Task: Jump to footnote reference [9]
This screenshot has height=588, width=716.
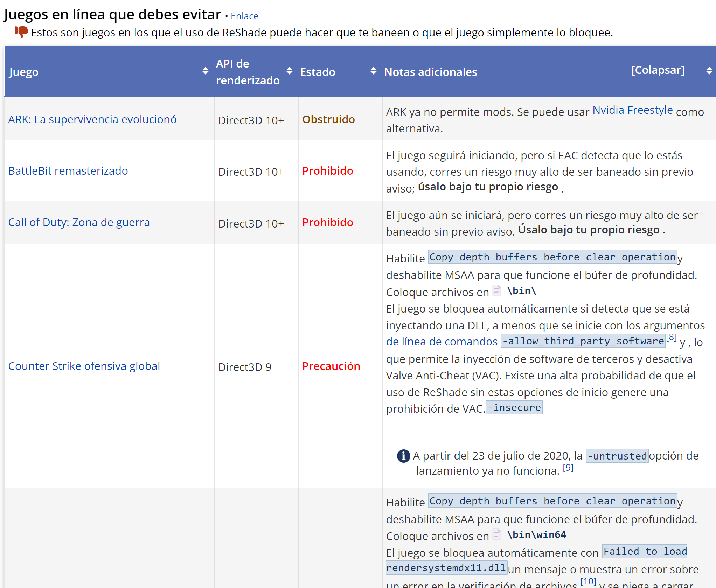Action: tap(568, 468)
